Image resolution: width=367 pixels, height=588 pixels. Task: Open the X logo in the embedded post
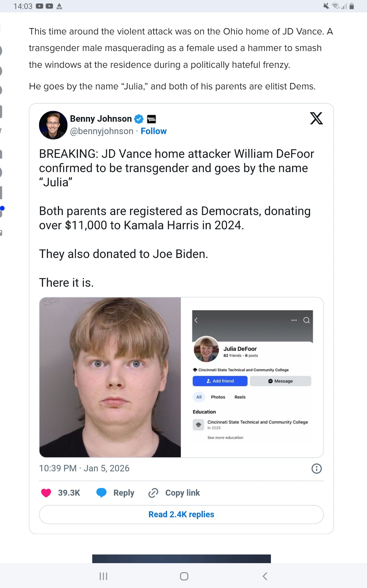click(x=316, y=118)
